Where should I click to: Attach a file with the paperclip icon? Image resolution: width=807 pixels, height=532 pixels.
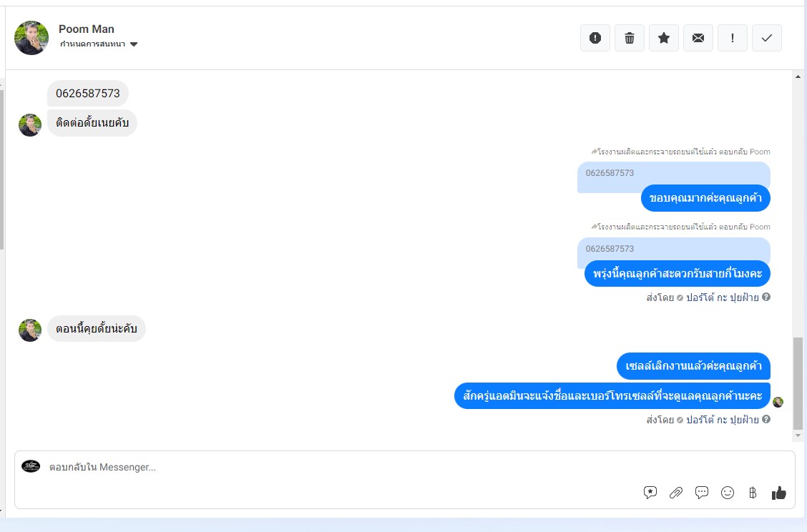676,493
